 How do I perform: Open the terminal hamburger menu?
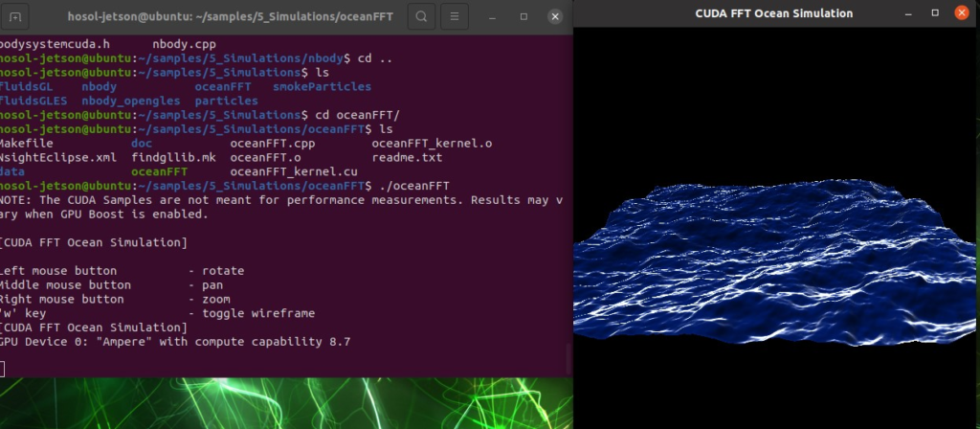[455, 16]
